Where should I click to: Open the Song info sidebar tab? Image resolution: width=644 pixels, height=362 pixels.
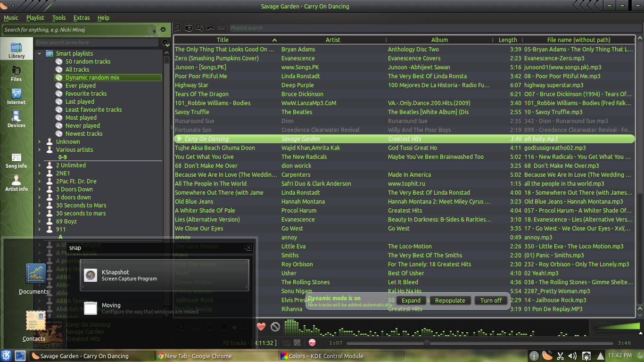pyautogui.click(x=16, y=160)
